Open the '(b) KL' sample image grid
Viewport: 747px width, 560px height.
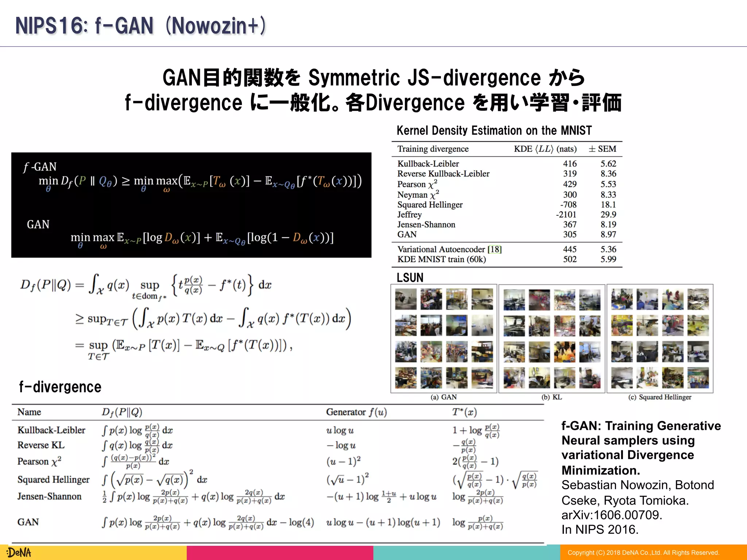tap(551, 338)
